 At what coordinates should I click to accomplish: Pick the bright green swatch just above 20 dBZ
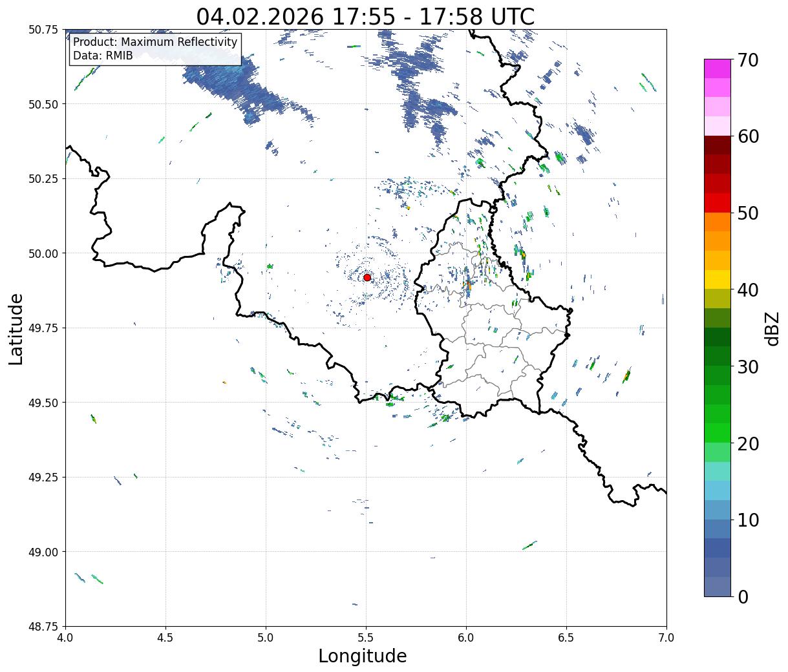click(x=718, y=433)
